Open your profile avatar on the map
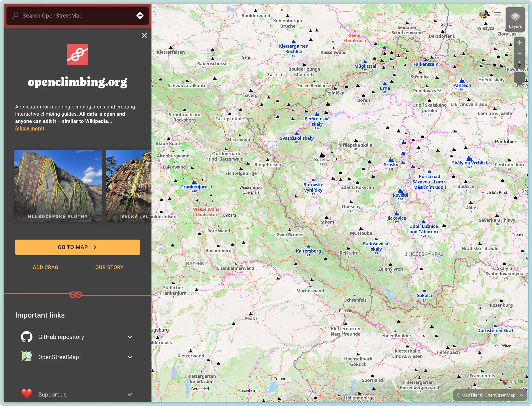 pos(484,14)
